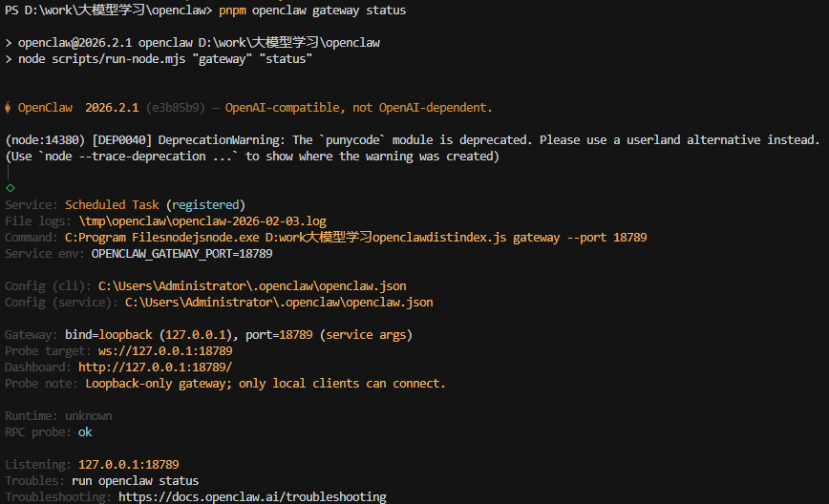Click 'OpenAI-compatible, not OpenAI-dependent.' tagline

point(359,108)
